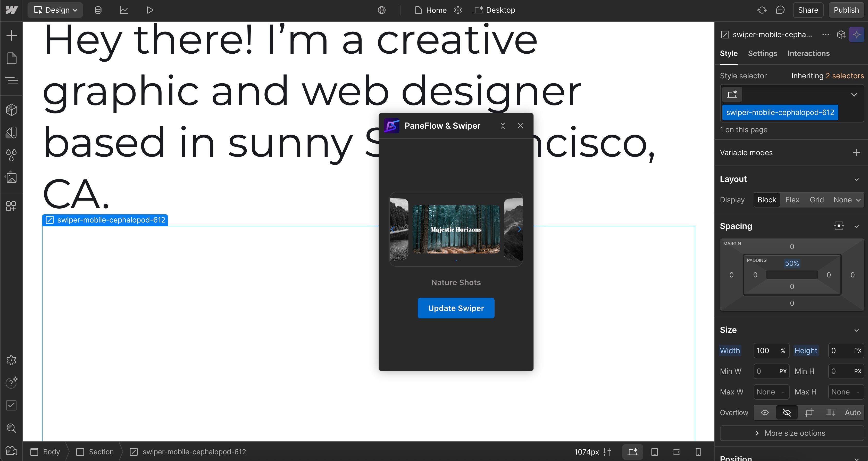Image resolution: width=868 pixels, height=461 pixels.
Task: Open Home page settings gear
Action: [x=458, y=10]
